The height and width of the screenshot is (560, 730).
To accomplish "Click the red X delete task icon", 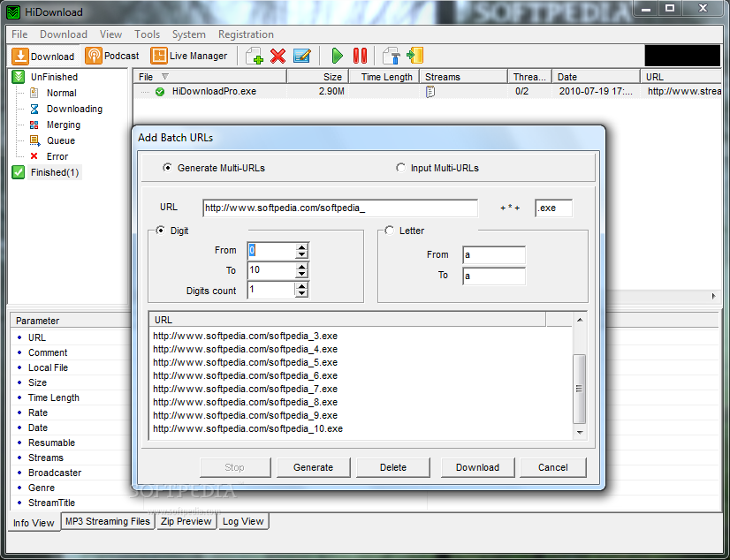I will point(278,56).
